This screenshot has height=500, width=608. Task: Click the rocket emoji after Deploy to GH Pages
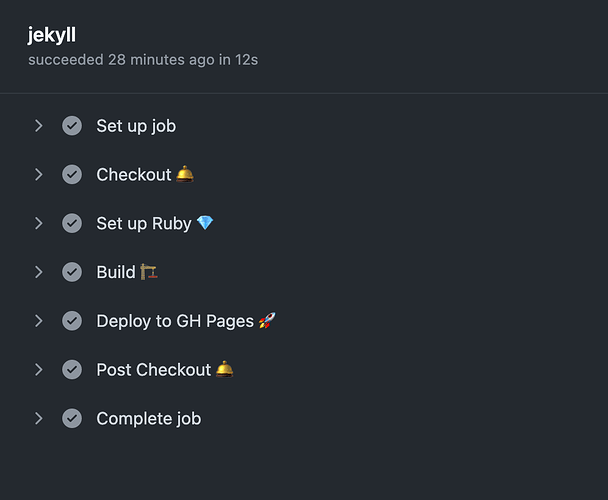click(x=267, y=320)
